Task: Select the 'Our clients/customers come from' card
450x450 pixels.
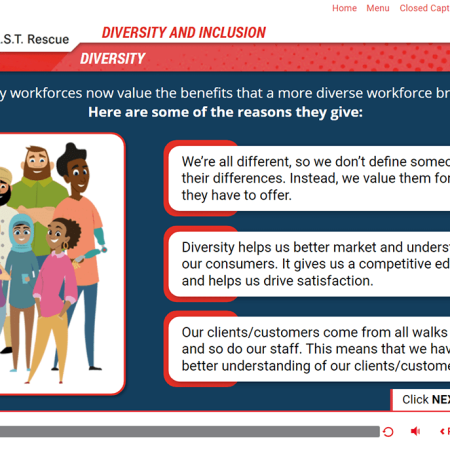Action: [x=308, y=349]
